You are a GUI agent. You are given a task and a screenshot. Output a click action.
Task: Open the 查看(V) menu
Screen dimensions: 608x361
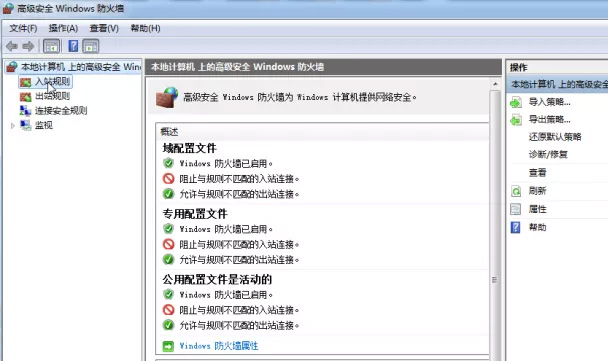click(104, 28)
